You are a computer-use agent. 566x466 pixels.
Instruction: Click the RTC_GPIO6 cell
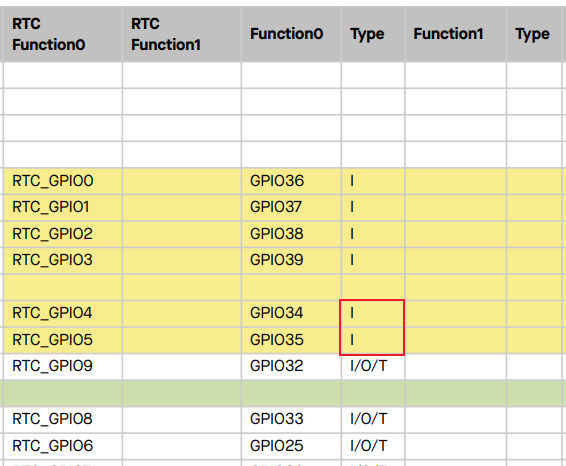pos(63,446)
